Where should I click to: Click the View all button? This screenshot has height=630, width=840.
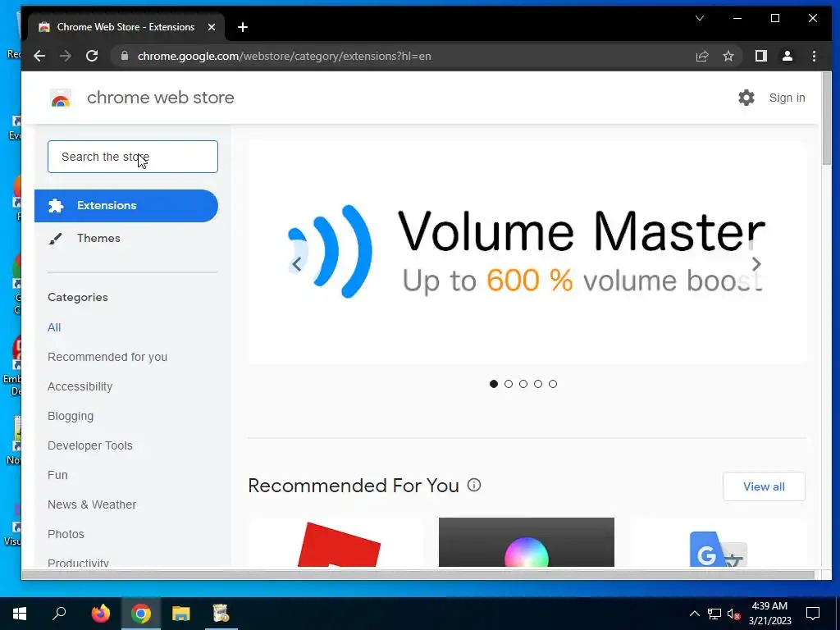pyautogui.click(x=764, y=486)
